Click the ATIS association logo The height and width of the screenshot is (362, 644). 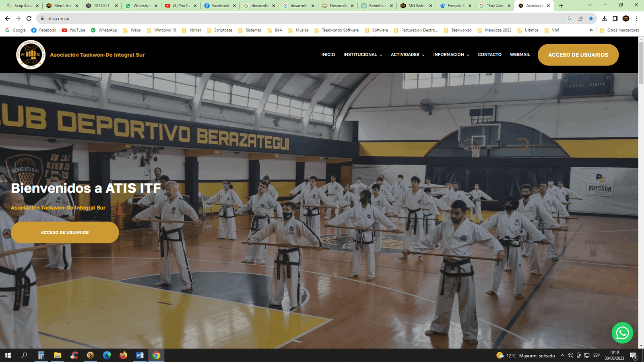31,55
